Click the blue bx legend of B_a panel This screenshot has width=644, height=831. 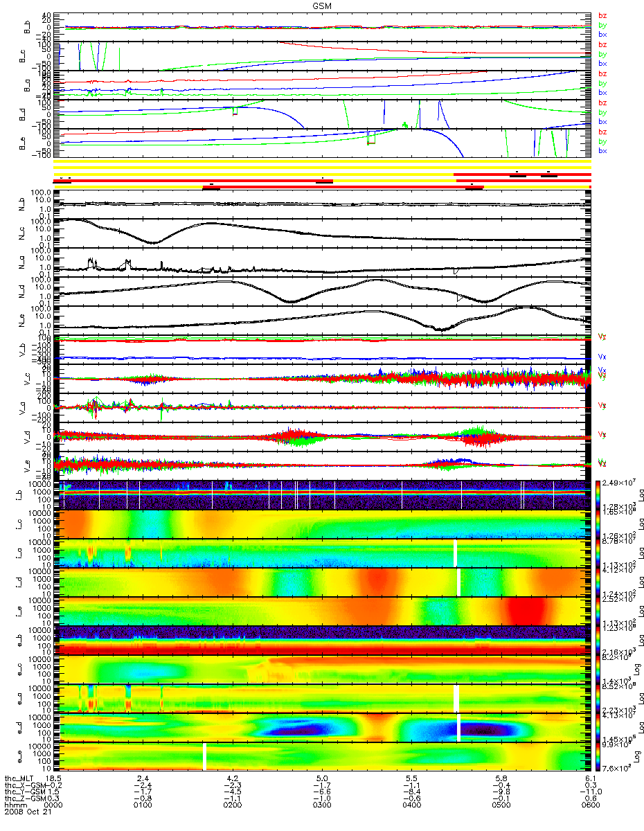point(602,92)
